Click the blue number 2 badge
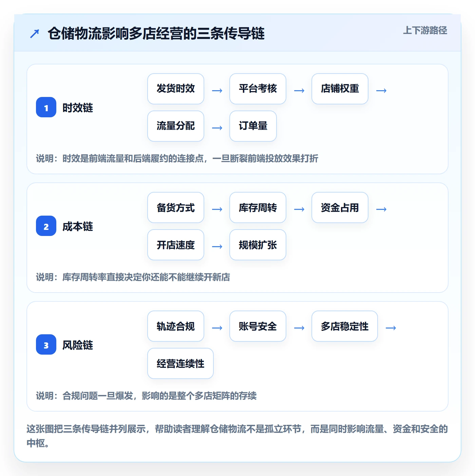 [x=46, y=226]
